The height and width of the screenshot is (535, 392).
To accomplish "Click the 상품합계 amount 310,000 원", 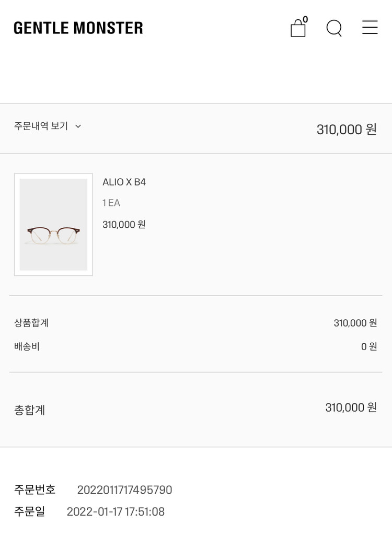I will (x=355, y=323).
